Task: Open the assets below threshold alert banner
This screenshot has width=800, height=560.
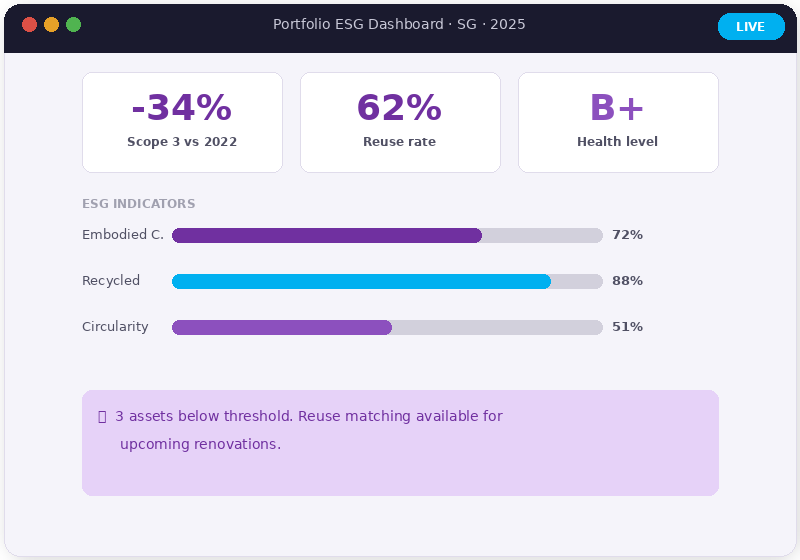Action: (x=400, y=443)
